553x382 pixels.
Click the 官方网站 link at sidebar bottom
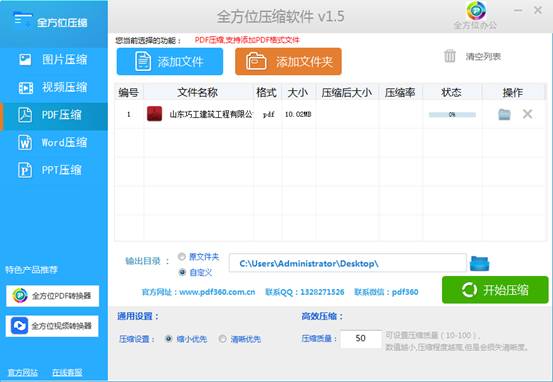(x=23, y=372)
